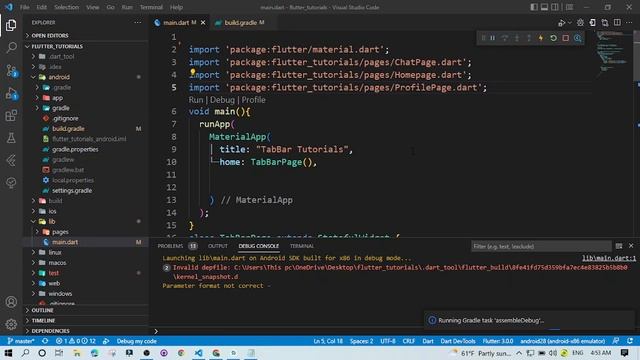Open build.gradle in the file tree
The width and height of the screenshot is (640, 360).
tap(68, 129)
